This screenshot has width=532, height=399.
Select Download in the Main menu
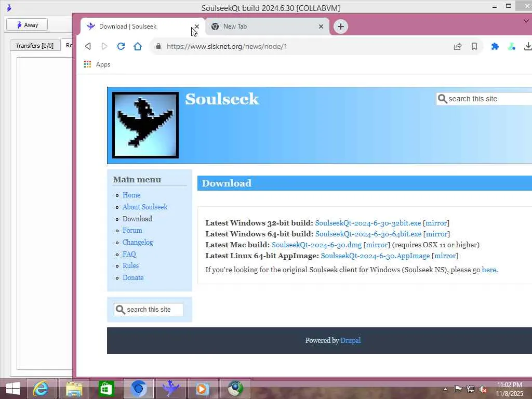(137, 219)
